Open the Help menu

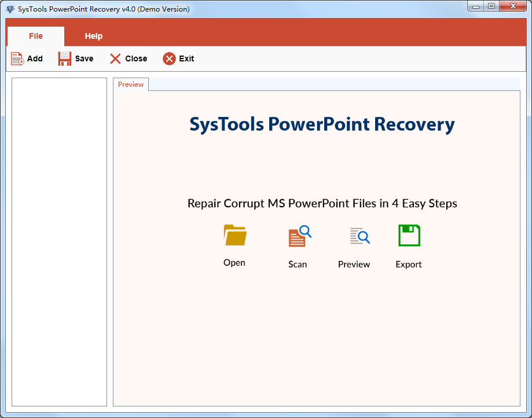94,36
